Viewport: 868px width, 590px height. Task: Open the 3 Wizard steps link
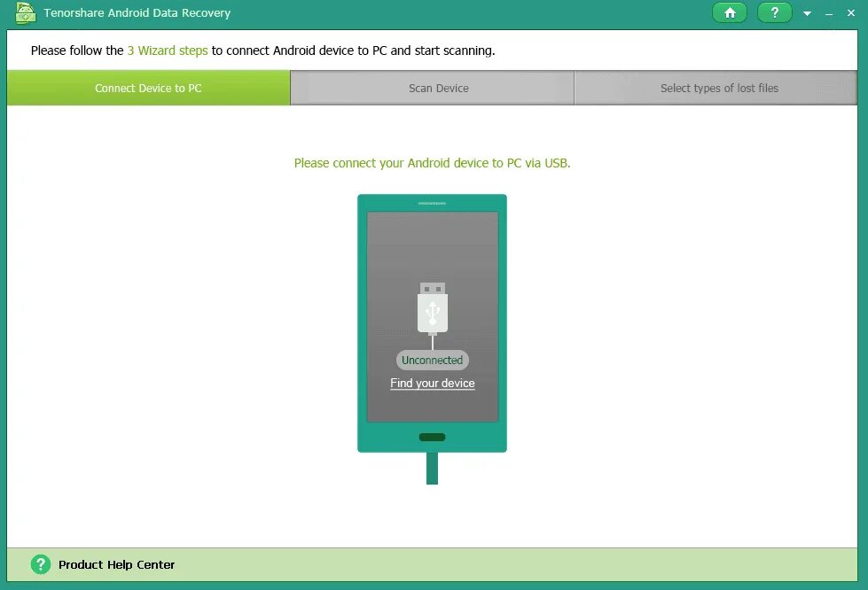pos(167,50)
